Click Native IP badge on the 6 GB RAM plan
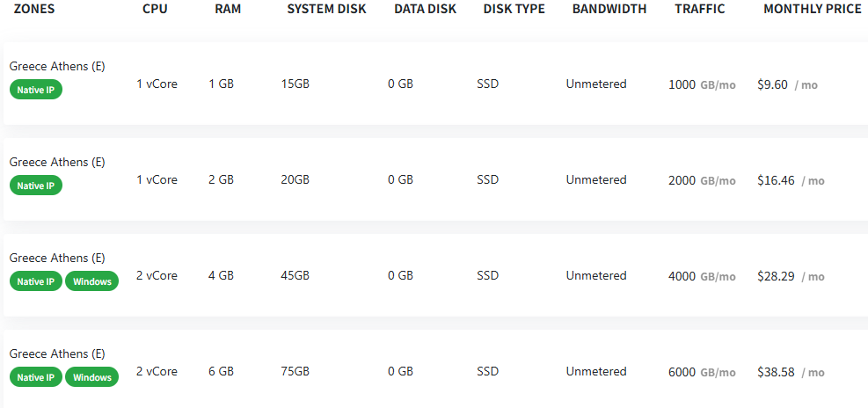Viewport: 868px width, 408px height. [36, 377]
